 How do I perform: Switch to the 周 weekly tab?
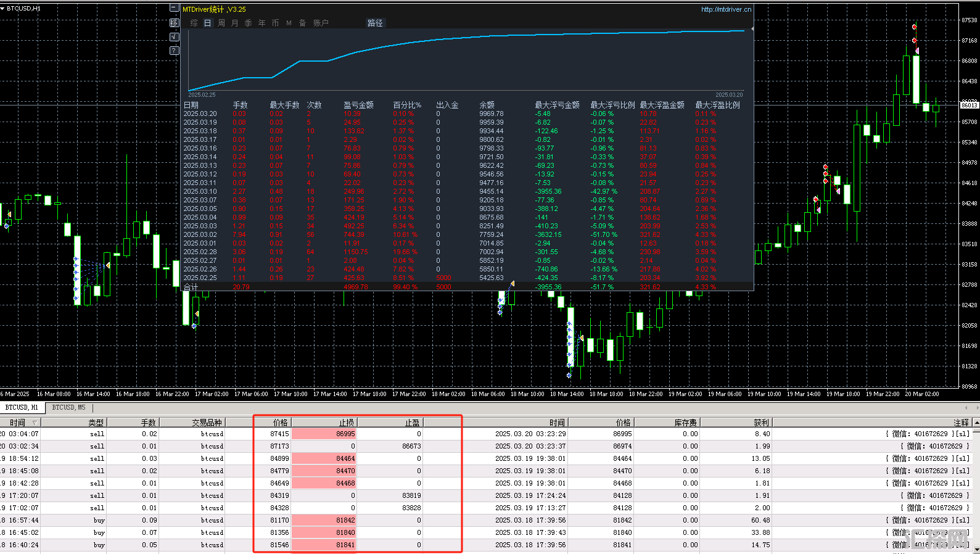pyautogui.click(x=221, y=23)
